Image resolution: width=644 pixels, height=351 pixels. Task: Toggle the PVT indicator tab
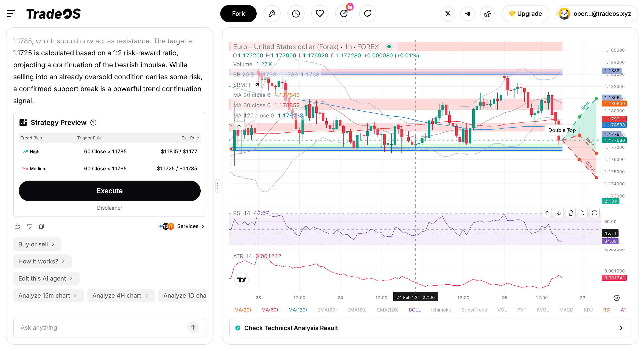(521, 310)
